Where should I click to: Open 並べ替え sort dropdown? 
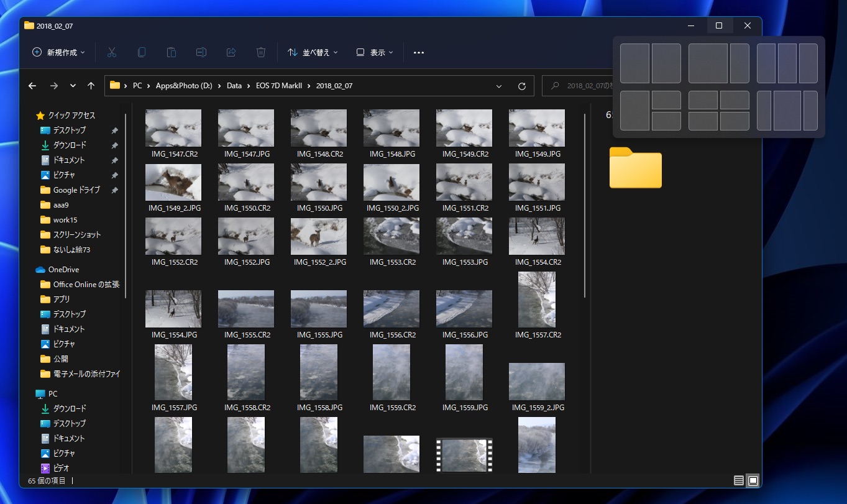tap(313, 53)
